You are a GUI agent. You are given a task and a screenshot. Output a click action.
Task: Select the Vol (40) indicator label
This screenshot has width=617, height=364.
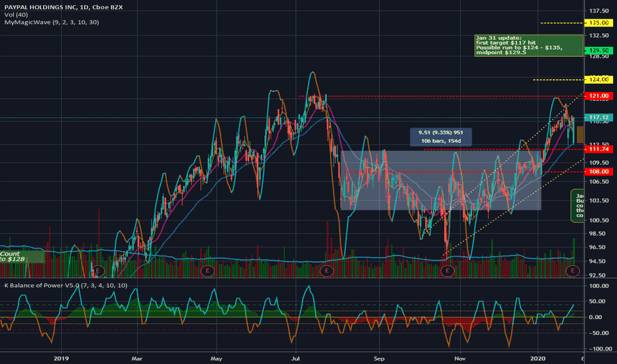pos(16,15)
